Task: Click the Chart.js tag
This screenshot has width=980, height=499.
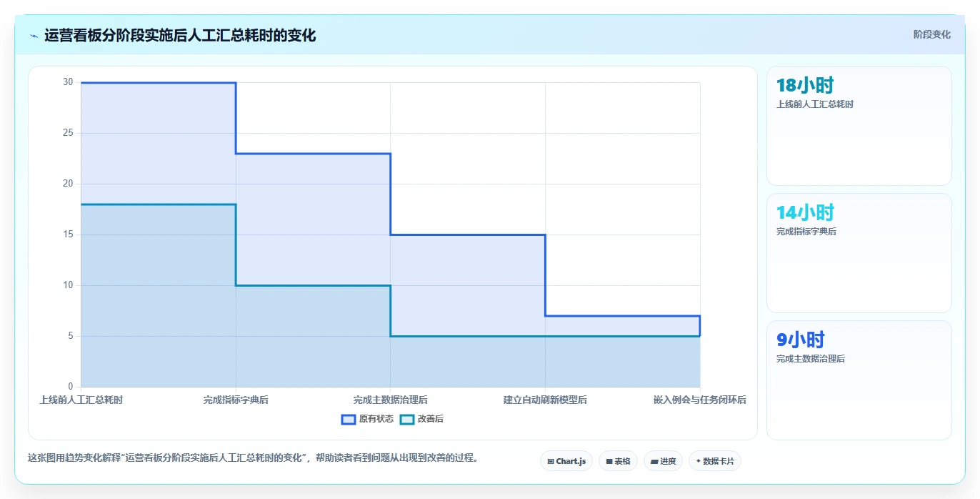Action: (566, 461)
